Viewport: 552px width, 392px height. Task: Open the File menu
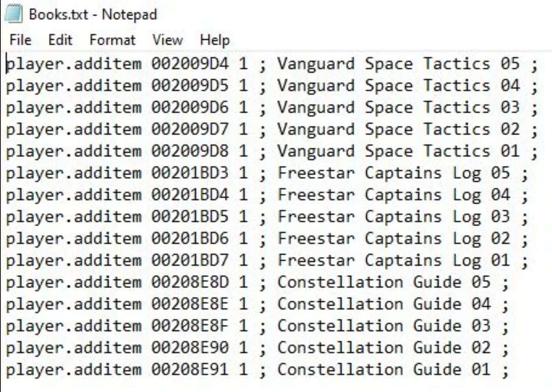20,39
